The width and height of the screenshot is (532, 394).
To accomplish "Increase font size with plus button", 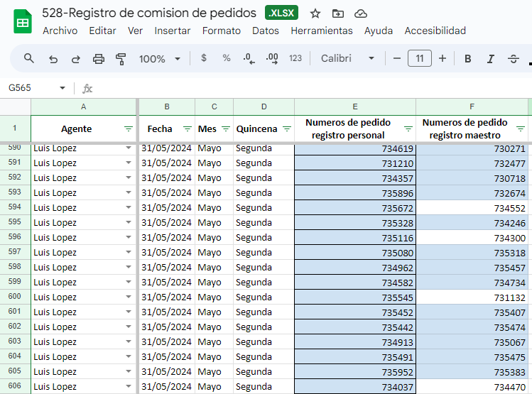I will [442, 58].
